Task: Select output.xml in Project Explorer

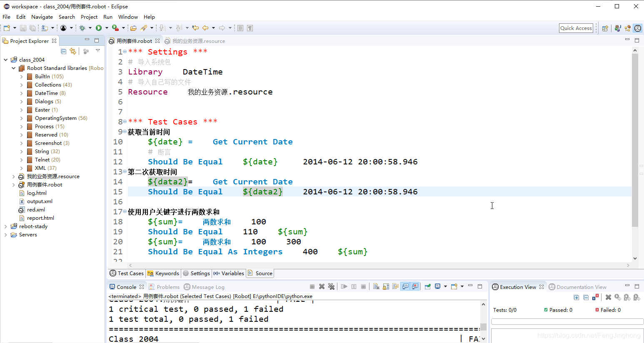Action: pyautogui.click(x=40, y=201)
